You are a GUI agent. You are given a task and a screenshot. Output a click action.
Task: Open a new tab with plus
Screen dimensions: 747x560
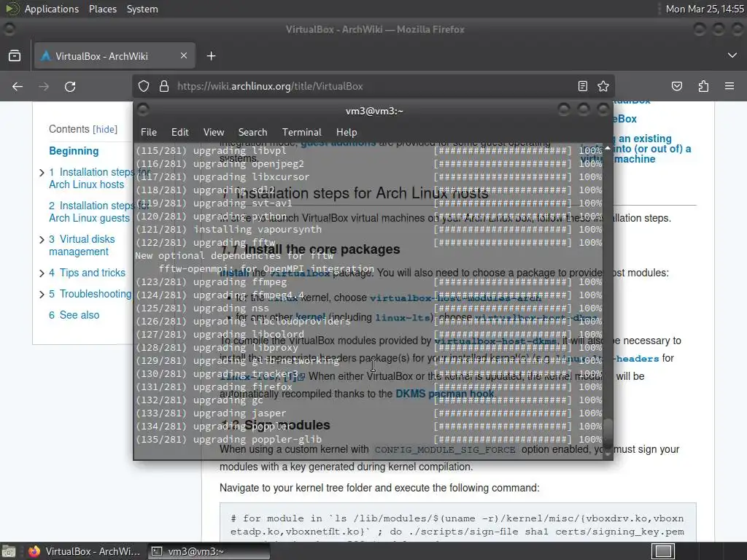click(x=211, y=55)
